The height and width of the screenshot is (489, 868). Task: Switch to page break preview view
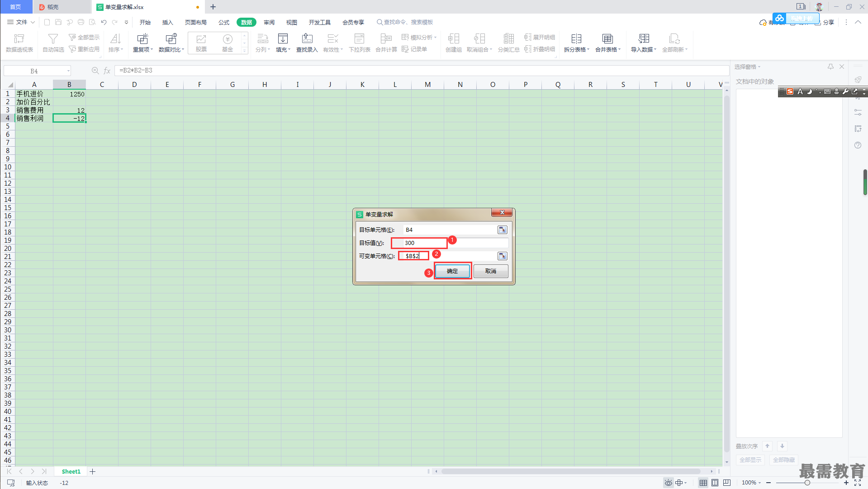726,483
